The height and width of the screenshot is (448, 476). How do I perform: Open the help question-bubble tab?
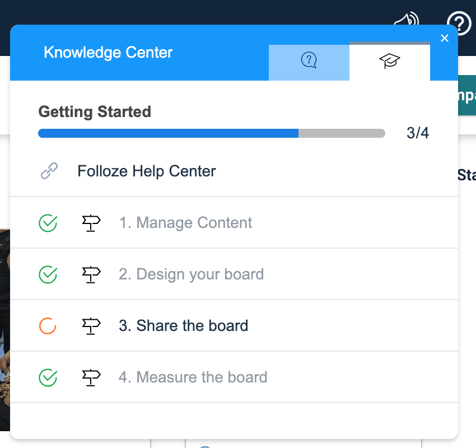click(x=309, y=60)
